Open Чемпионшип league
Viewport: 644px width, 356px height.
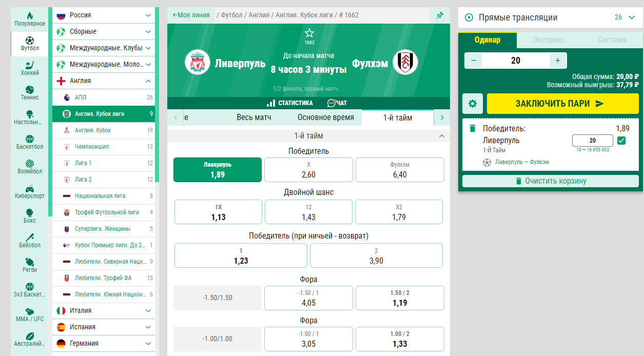[104, 147]
